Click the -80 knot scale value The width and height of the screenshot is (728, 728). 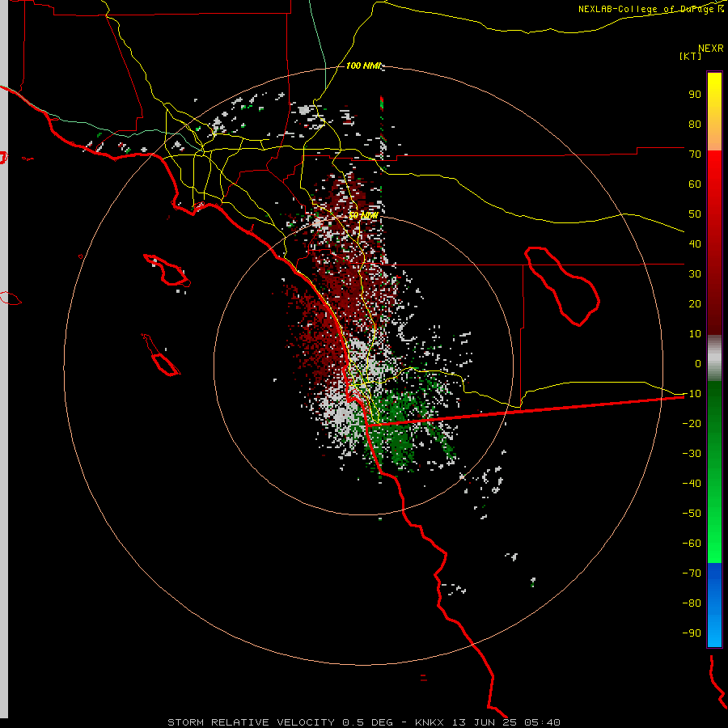click(x=692, y=603)
